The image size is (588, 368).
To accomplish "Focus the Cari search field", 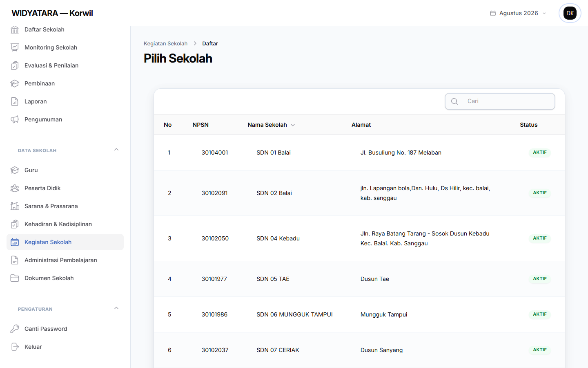I will (500, 101).
